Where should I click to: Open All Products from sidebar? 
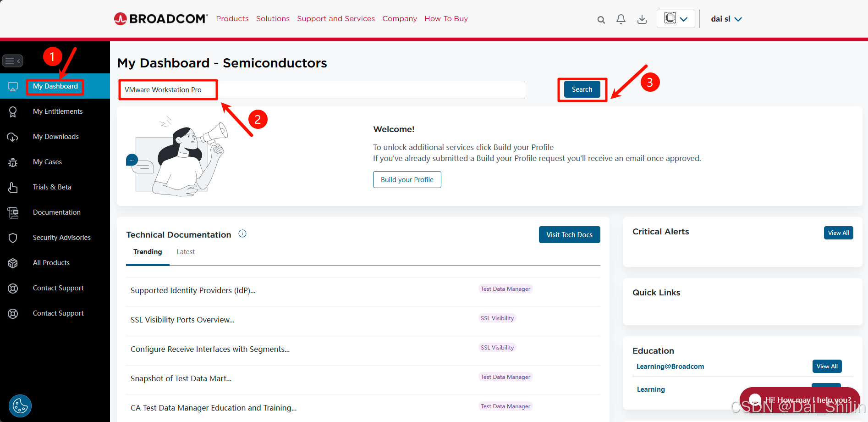pos(51,263)
